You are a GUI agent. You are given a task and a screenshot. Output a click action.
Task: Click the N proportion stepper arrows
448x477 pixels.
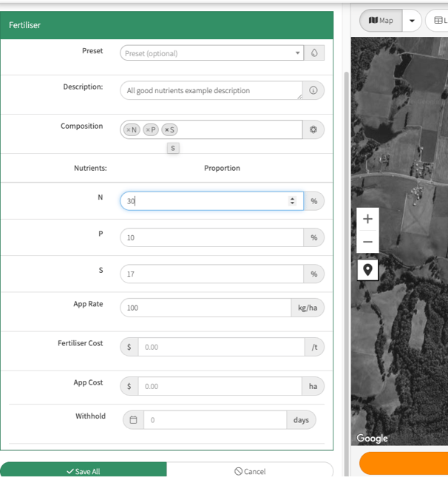tap(292, 201)
